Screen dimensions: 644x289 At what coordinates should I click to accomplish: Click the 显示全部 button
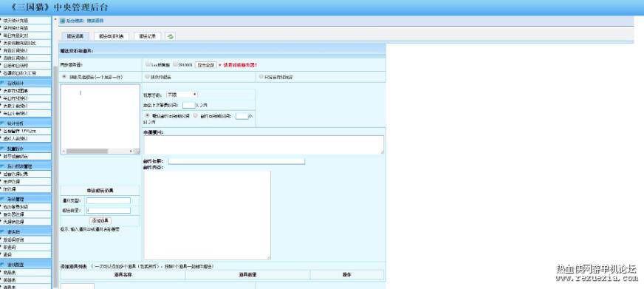(205, 65)
